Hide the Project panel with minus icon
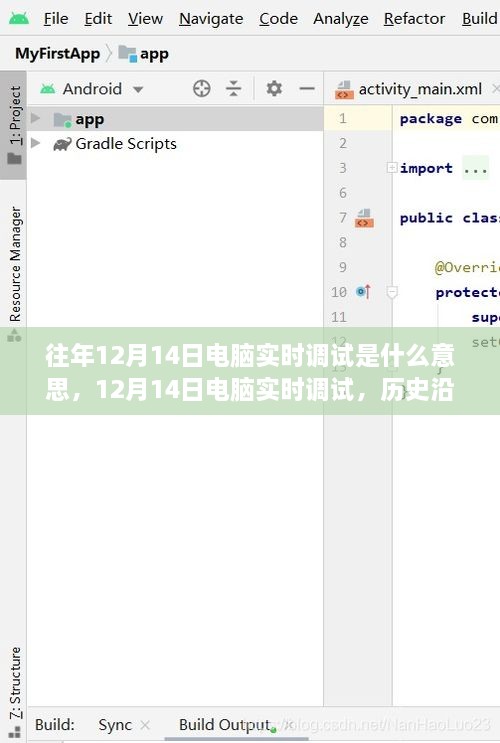The height and width of the screenshot is (743, 500). point(307,89)
